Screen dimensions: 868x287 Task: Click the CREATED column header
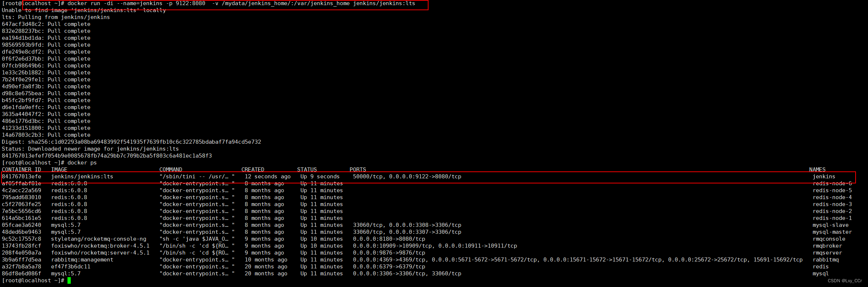point(253,170)
